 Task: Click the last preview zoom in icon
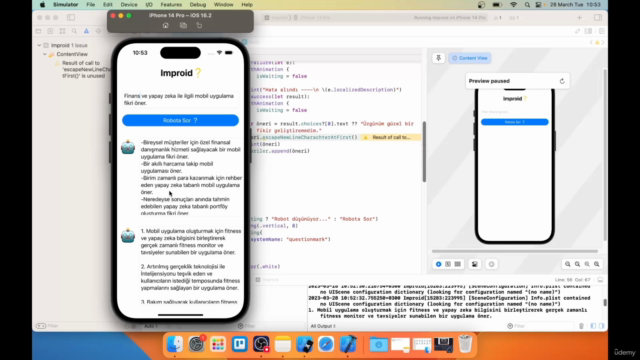(597, 264)
